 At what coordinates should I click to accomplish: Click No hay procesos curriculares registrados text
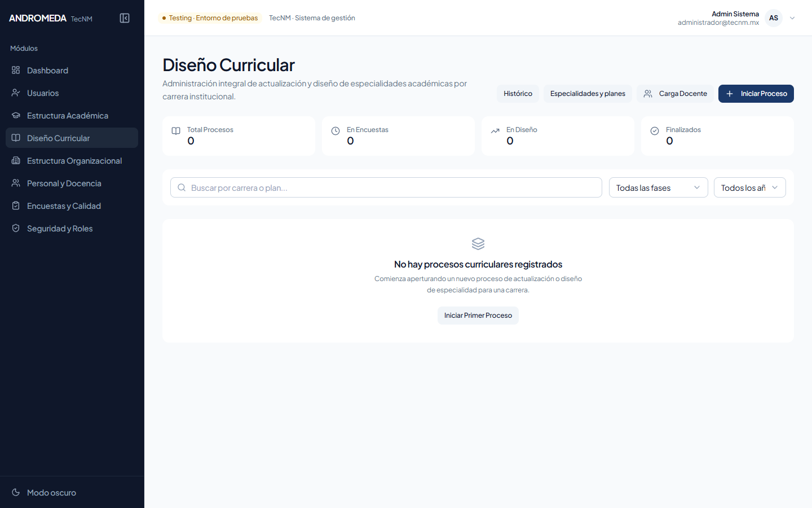pos(478,264)
